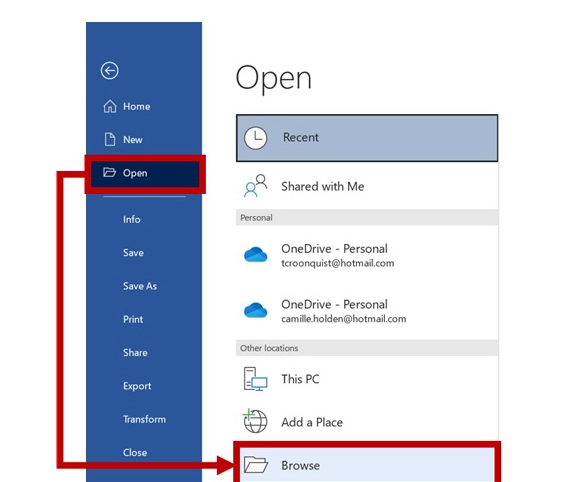Select OneDrive - Personal for camille.holden@hotmail.com

click(x=367, y=311)
